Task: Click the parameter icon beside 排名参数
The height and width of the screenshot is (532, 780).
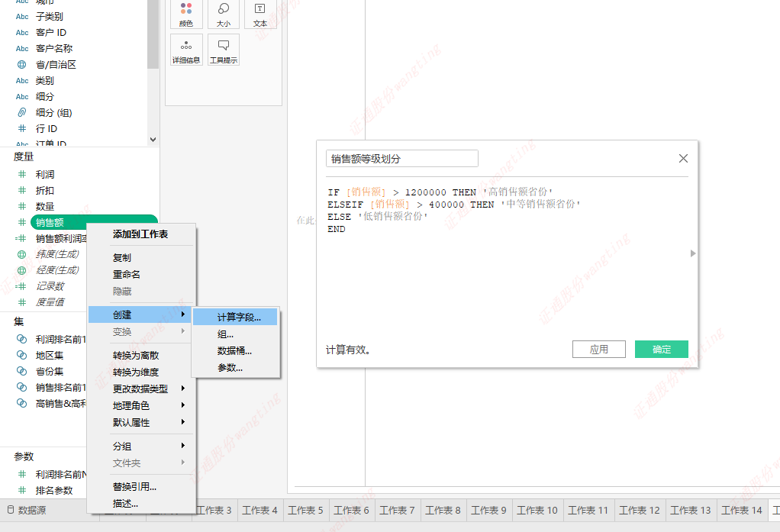Action: tap(22, 490)
